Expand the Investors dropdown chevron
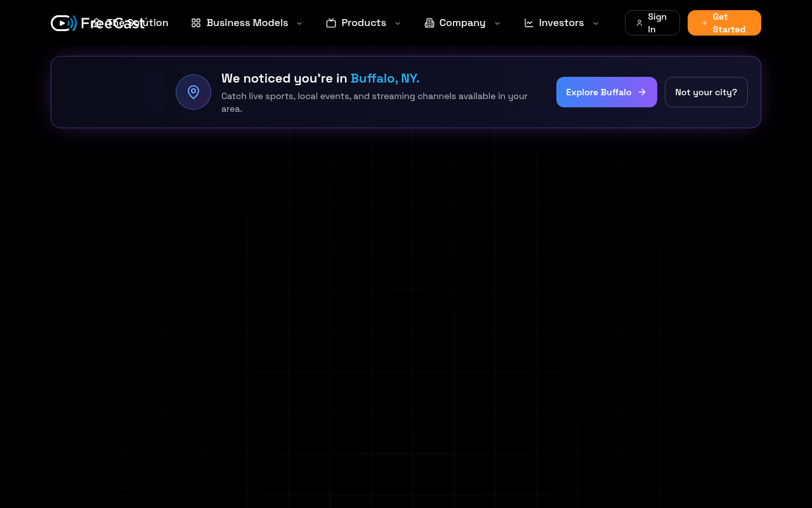 (596, 23)
